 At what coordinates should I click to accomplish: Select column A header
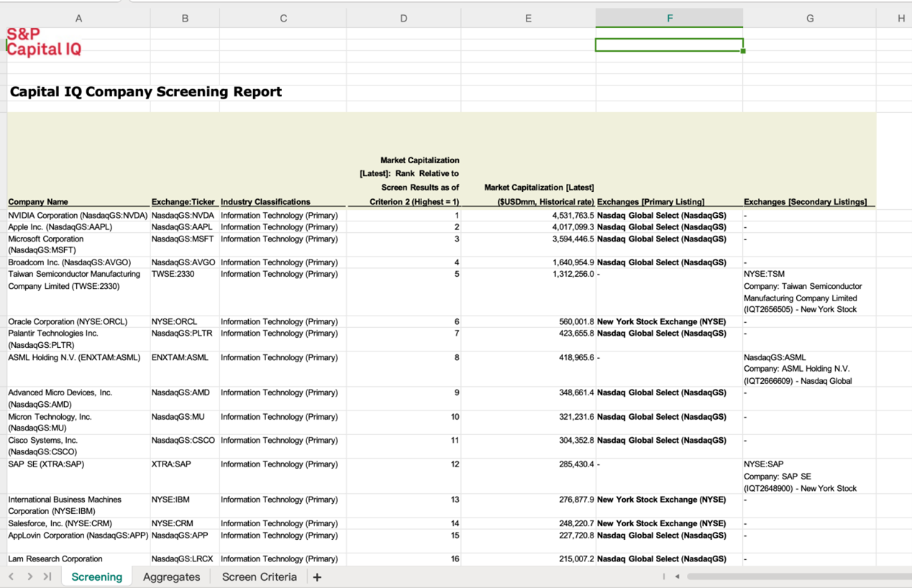(78, 18)
